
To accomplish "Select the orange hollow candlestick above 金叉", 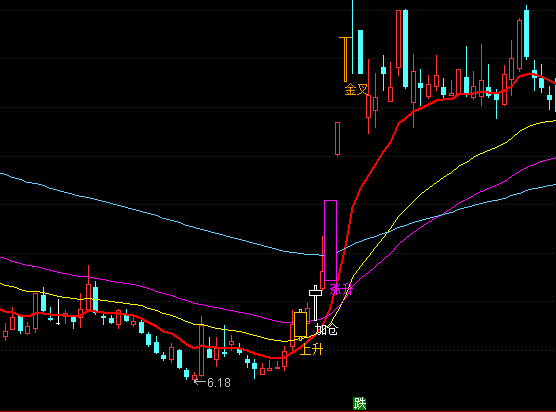I will (x=345, y=59).
